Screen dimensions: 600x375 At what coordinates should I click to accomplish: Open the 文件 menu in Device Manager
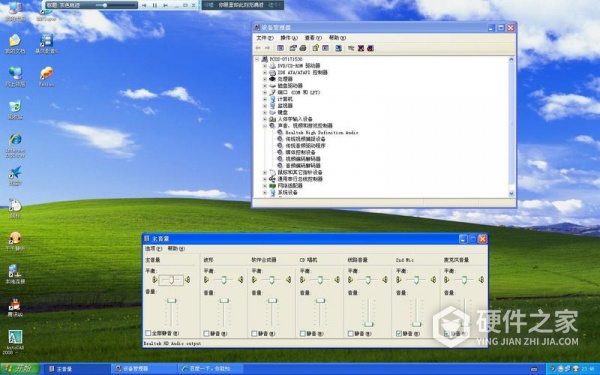(264, 38)
